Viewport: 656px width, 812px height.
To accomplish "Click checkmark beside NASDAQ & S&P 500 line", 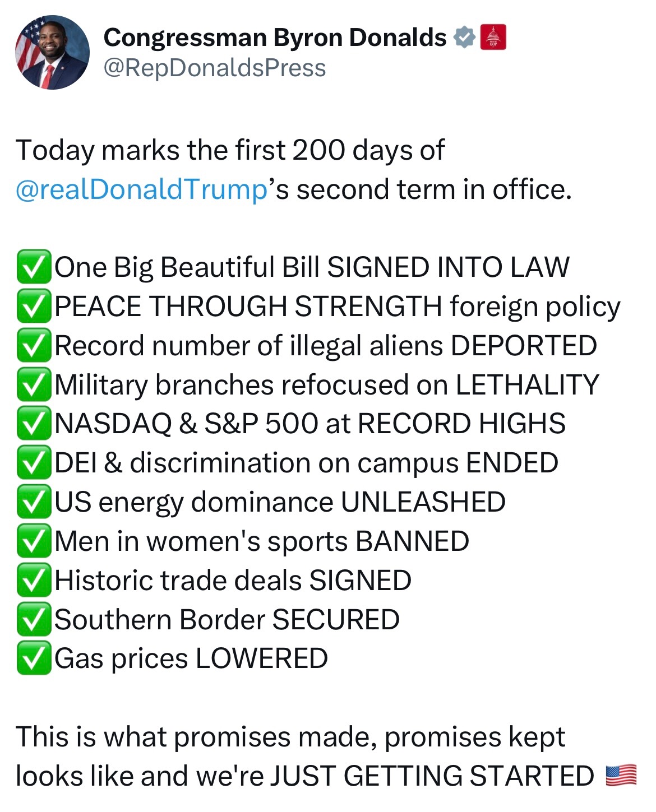I will click(x=34, y=424).
